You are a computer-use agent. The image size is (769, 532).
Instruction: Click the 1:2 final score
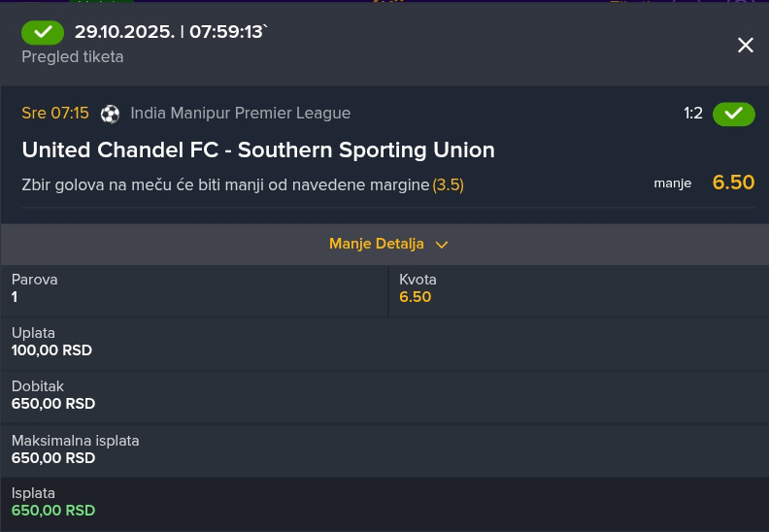coord(693,114)
